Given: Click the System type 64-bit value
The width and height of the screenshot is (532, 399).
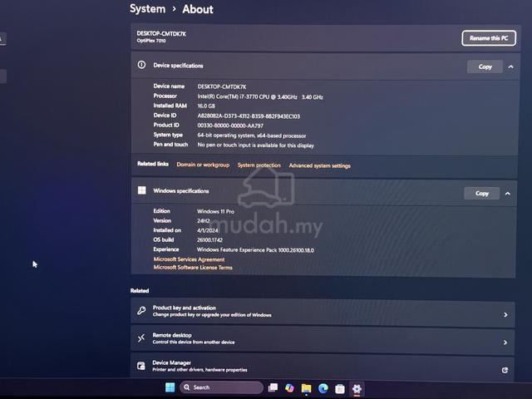Looking at the screenshot, I should pyautogui.click(x=252, y=135).
